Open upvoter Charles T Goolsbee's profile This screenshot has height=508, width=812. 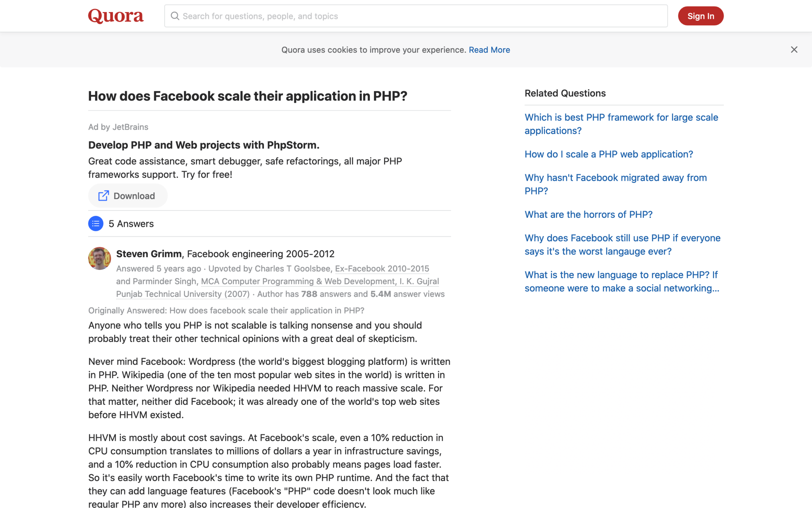(292, 269)
